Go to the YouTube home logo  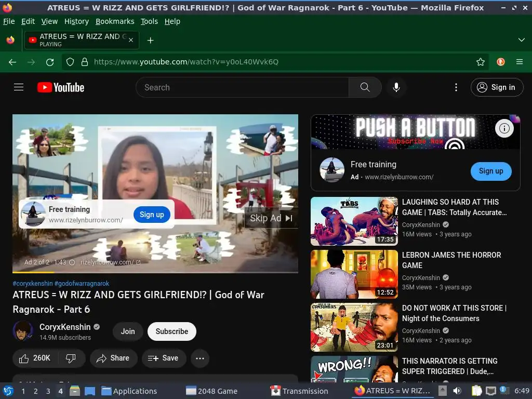61,87
